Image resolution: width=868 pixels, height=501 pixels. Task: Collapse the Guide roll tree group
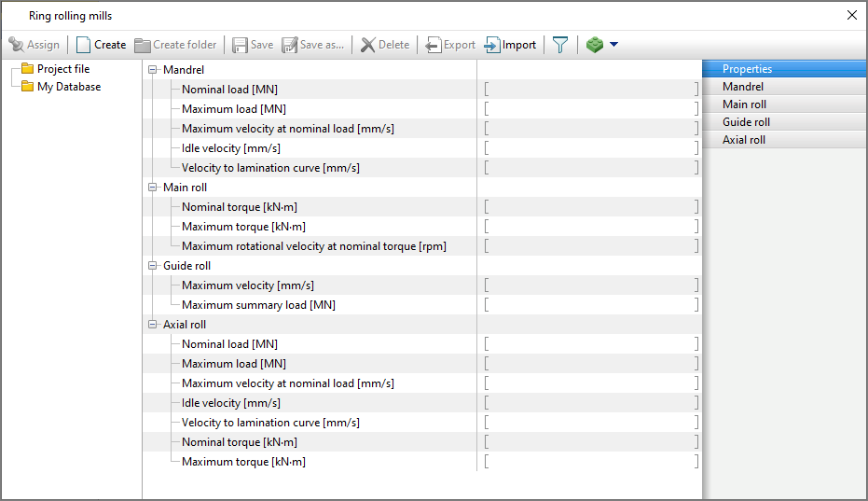coord(153,266)
